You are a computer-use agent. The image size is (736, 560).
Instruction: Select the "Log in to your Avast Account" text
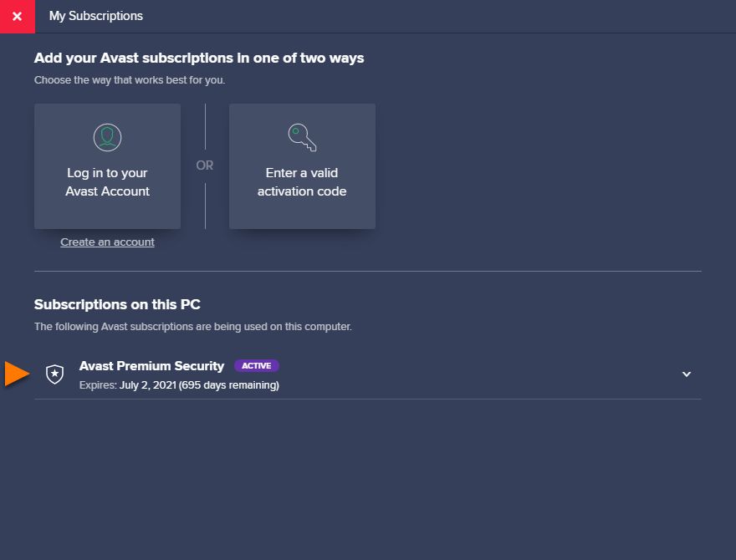click(107, 182)
